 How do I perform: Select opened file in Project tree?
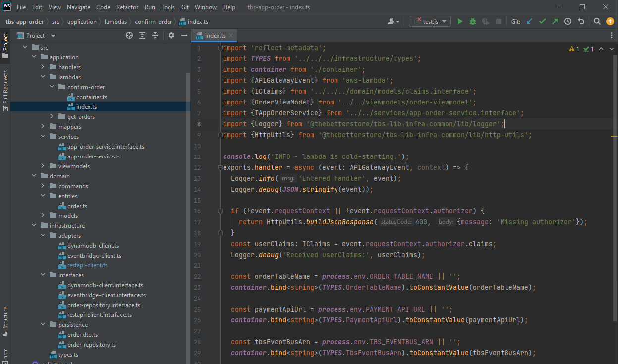(x=129, y=35)
